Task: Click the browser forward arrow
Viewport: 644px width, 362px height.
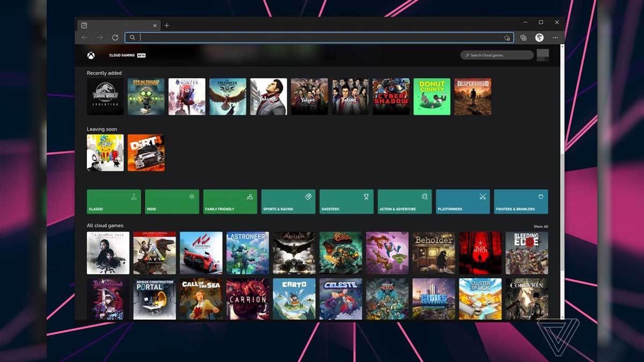Action: tap(100, 38)
